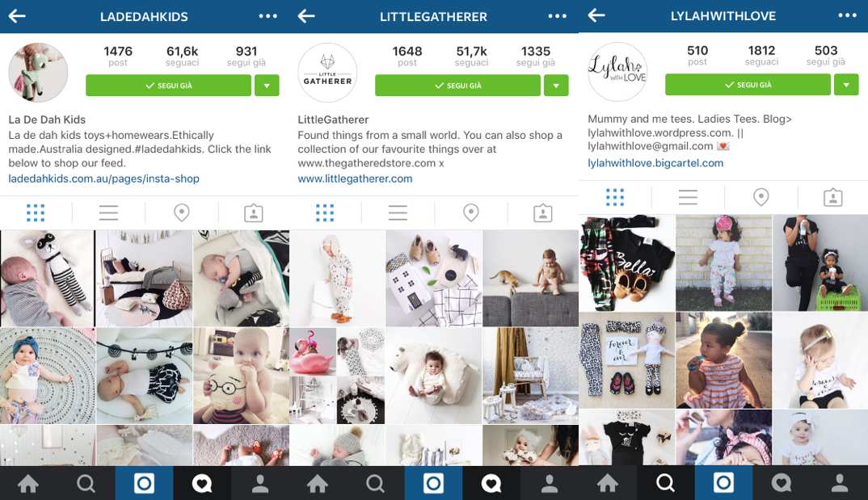
Task: Tap camera icon in LITTLEGATHERER bottom bar
Action: pos(433,483)
